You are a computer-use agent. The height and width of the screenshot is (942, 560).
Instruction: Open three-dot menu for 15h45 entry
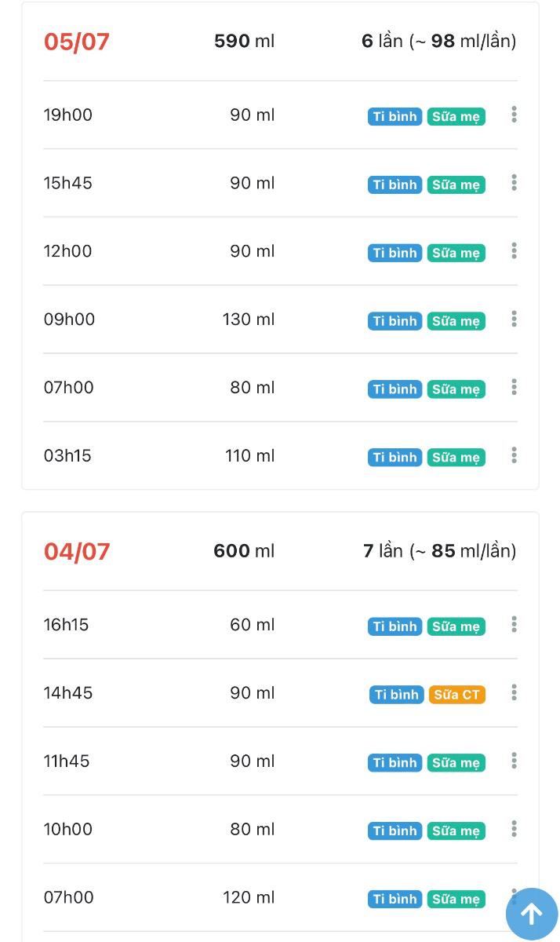pyautogui.click(x=514, y=183)
